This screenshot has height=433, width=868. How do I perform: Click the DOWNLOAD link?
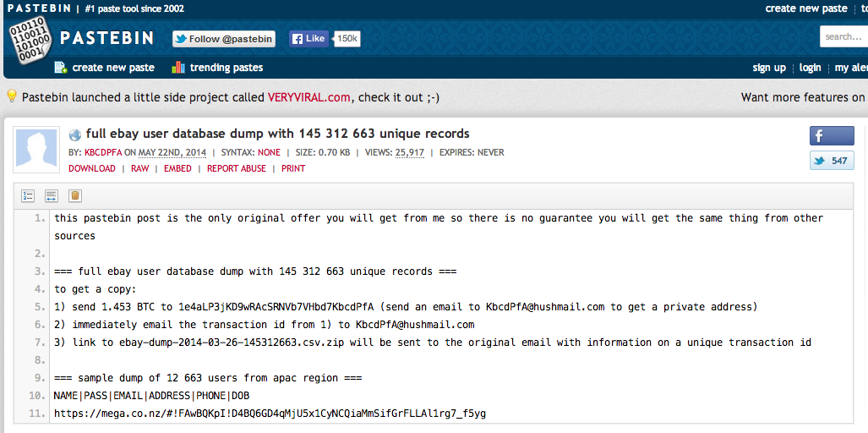(x=92, y=168)
